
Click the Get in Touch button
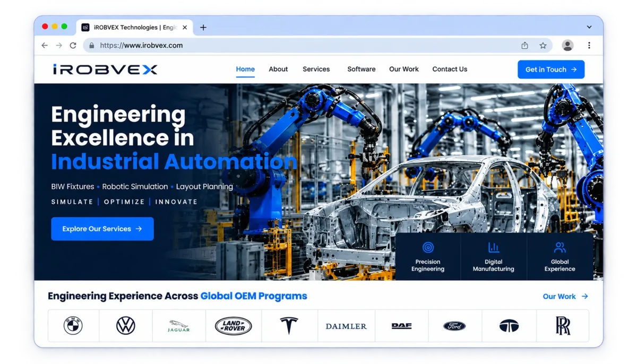(x=551, y=70)
